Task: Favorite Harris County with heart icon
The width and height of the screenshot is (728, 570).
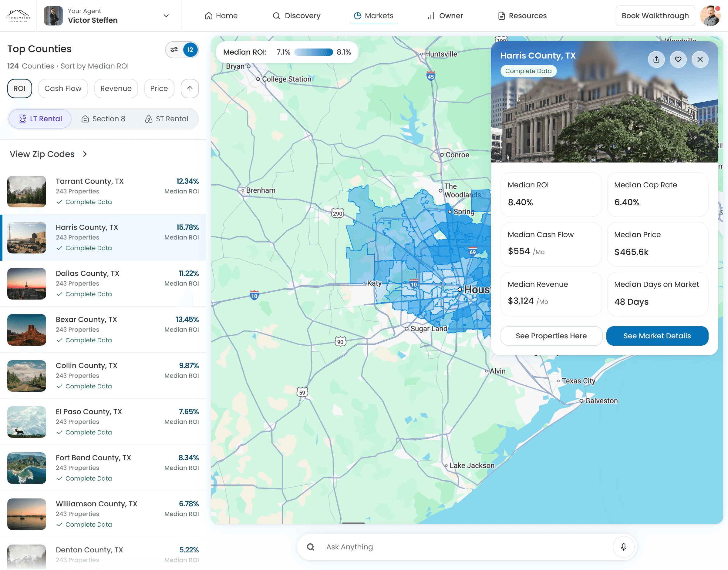Action: point(678,59)
